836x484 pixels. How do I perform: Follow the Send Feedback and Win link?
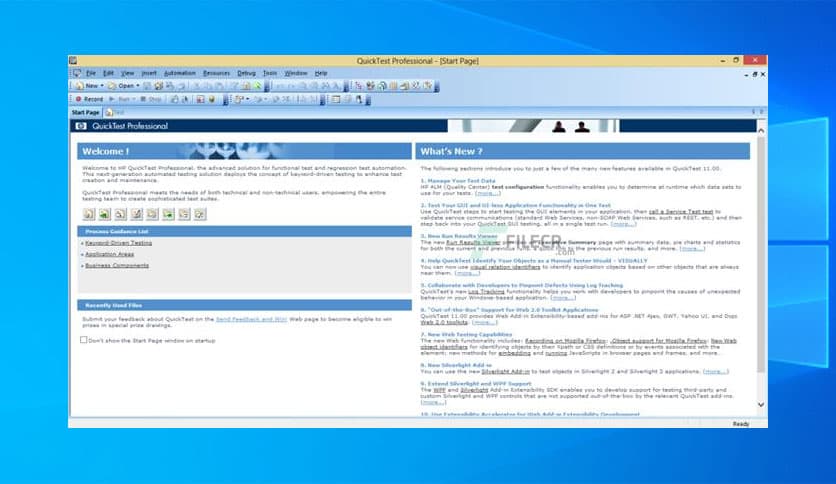pyautogui.click(x=251, y=319)
